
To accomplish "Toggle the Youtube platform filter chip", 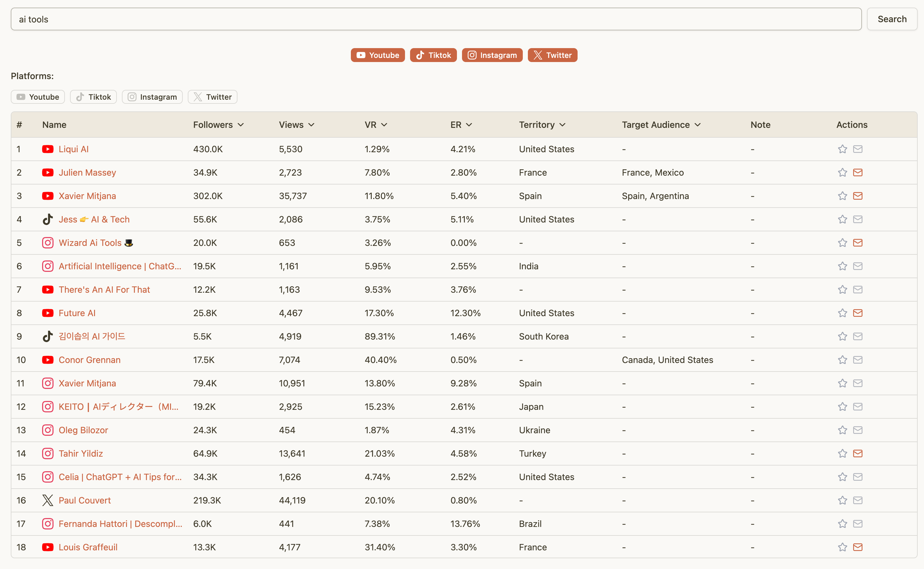I will coord(38,97).
